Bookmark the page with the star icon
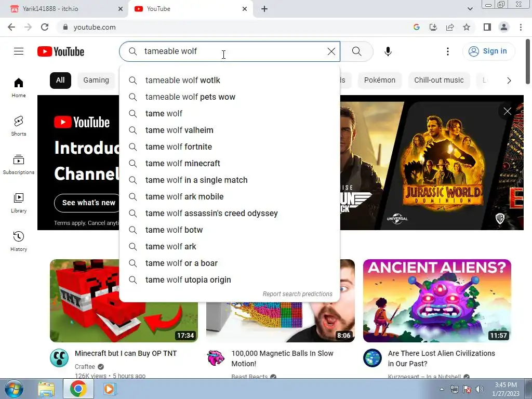Image resolution: width=532 pixels, height=399 pixels. pyautogui.click(x=467, y=27)
